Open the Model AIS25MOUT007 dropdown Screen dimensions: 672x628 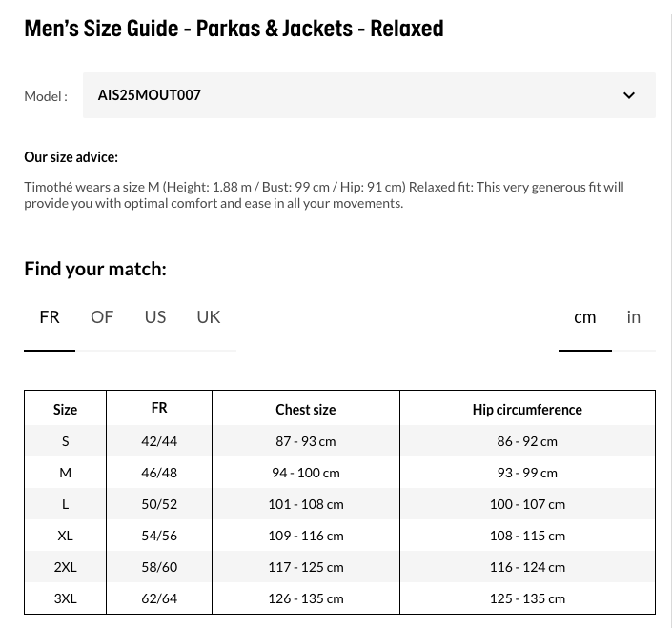369,95
